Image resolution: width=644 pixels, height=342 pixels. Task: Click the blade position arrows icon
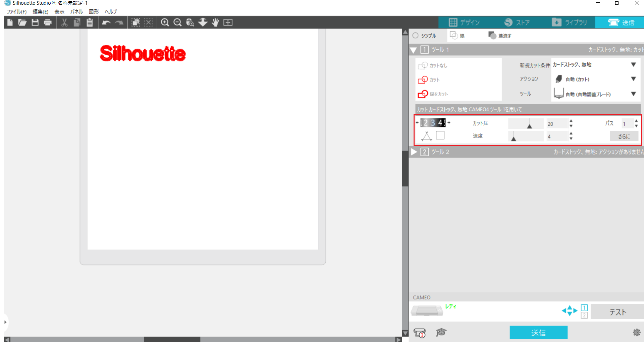click(x=570, y=310)
